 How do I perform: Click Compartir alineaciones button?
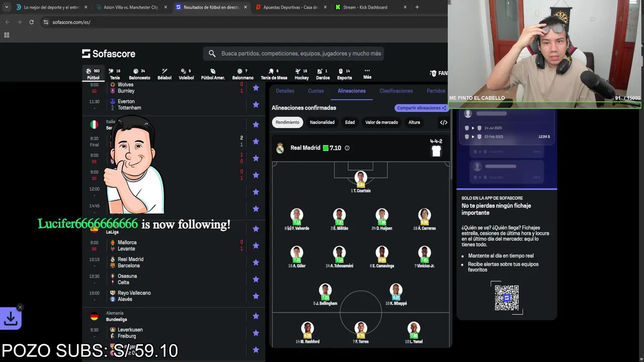(421, 108)
